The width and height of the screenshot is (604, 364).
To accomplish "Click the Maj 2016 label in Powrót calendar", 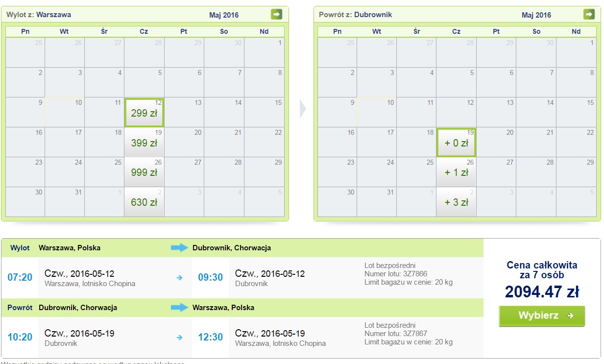I will [x=536, y=15].
